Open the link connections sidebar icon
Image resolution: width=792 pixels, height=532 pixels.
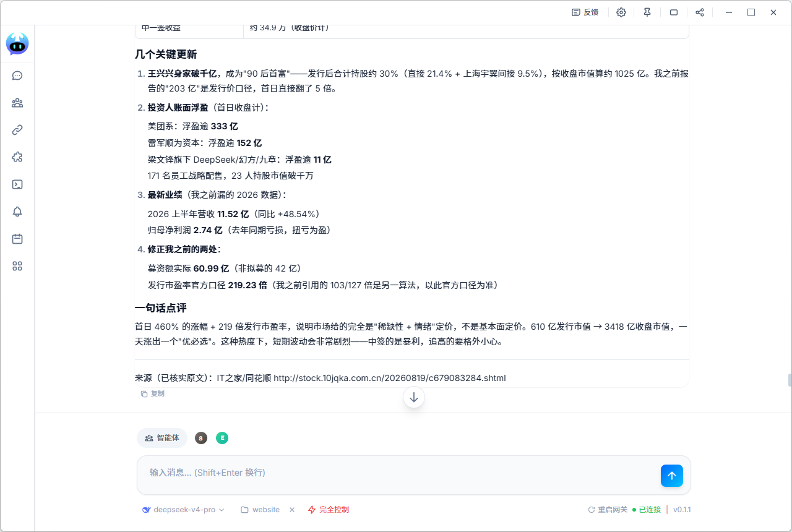point(17,130)
